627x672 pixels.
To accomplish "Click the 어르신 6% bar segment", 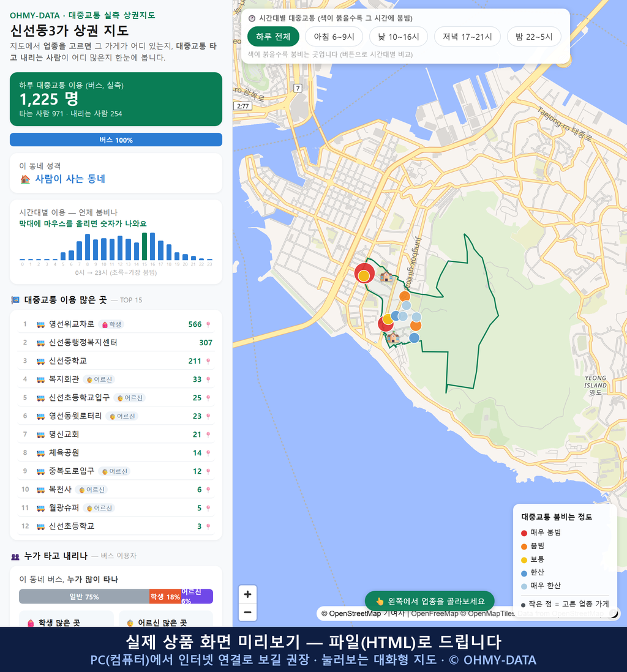I will pyautogui.click(x=197, y=597).
